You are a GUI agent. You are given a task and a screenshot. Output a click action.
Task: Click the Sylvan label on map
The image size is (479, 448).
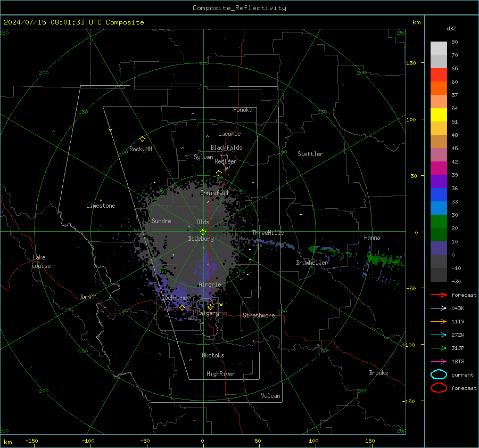pyautogui.click(x=203, y=157)
